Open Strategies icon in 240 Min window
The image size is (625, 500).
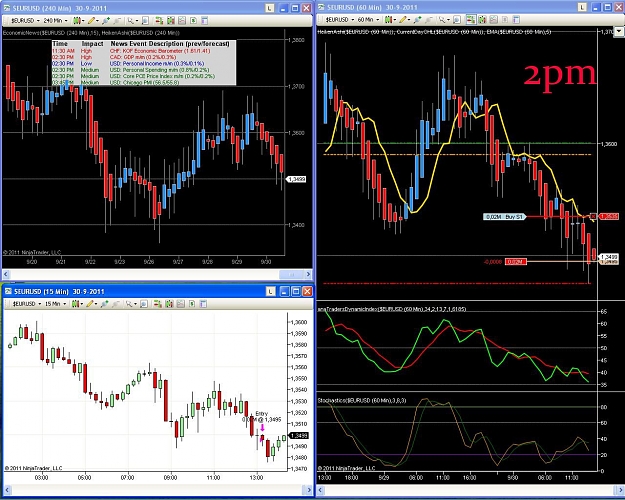193,20
